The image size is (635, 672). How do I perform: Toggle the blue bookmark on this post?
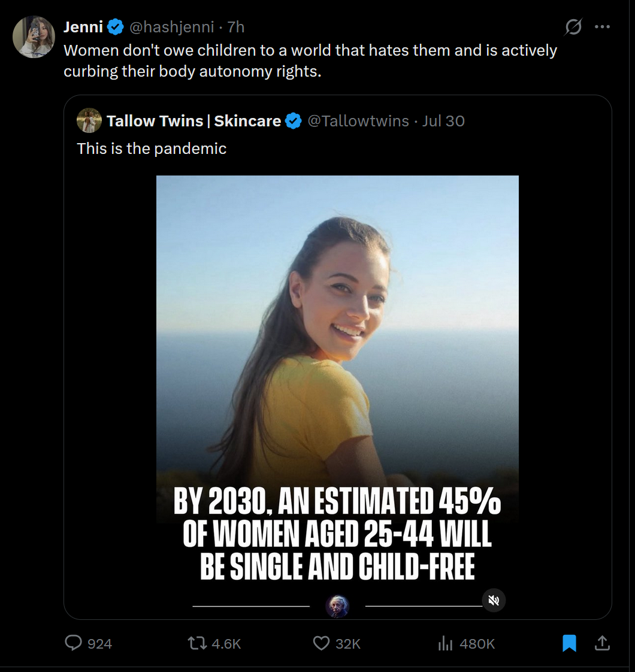pos(569,643)
